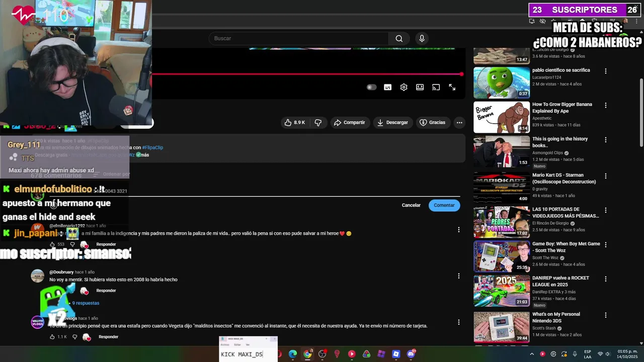Screen dimensions: 644x362
Task: Submit the comment with Comentar
Action: pyautogui.click(x=444, y=205)
